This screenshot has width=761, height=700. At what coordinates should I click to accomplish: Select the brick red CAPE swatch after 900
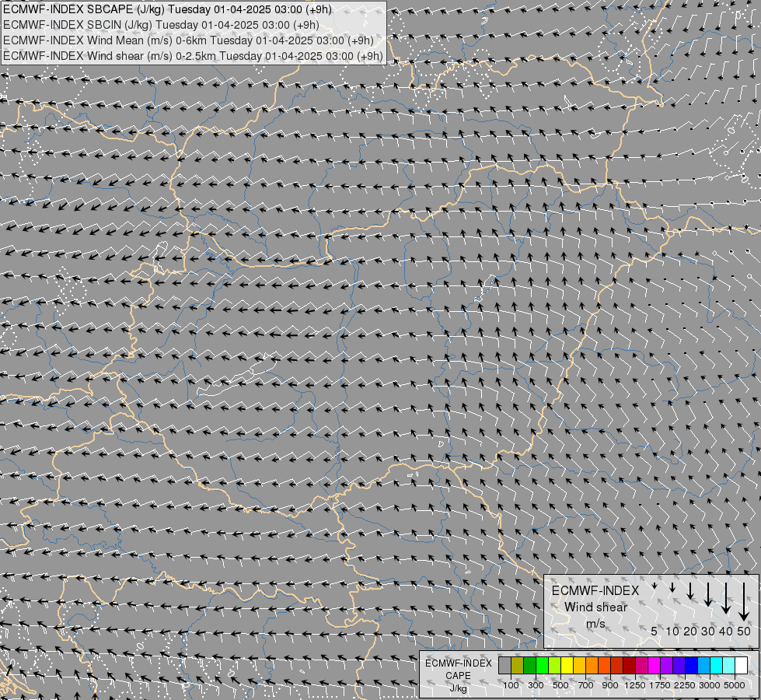(617, 665)
